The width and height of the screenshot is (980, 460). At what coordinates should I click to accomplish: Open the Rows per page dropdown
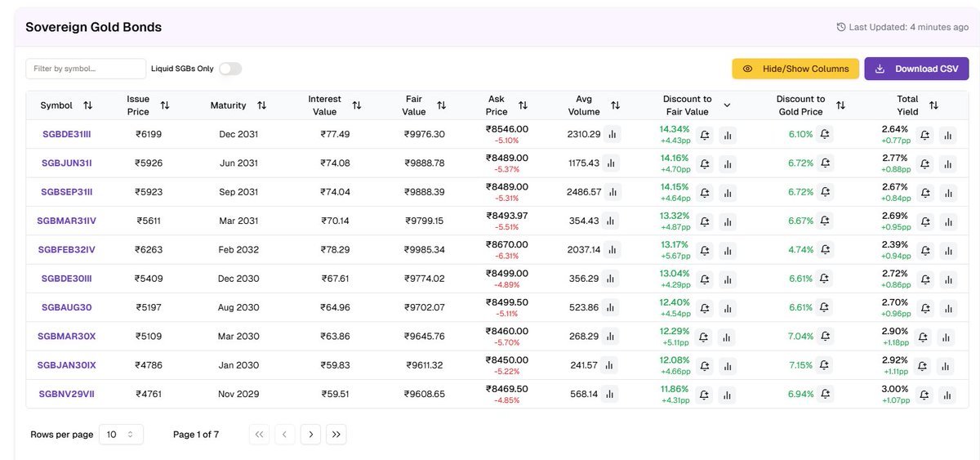pos(121,435)
